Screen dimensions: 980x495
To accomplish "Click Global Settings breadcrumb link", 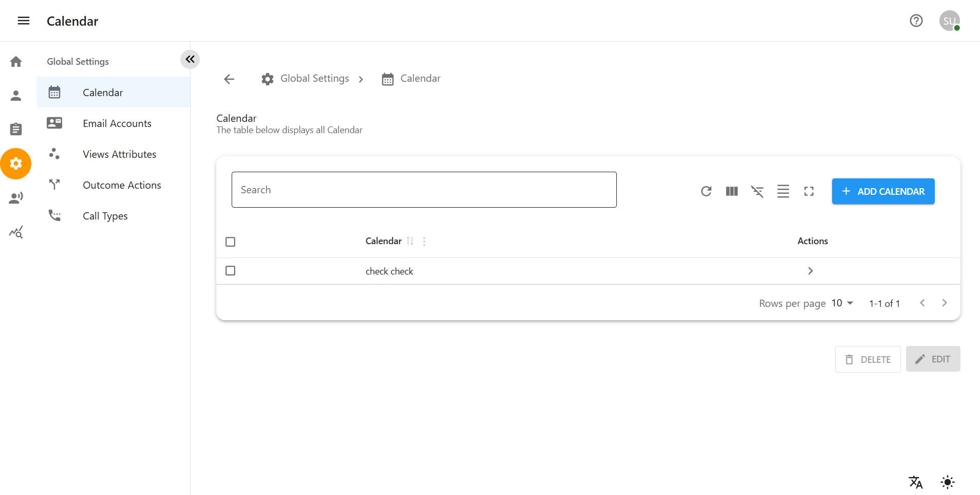I will [x=314, y=79].
